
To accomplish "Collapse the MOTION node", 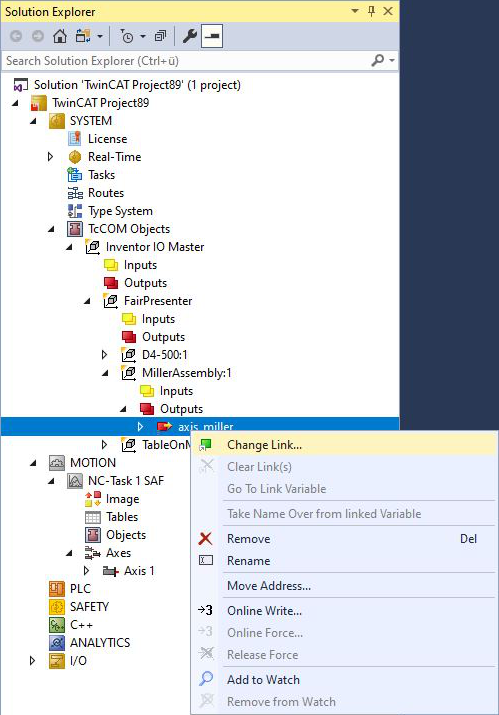I will click(x=33, y=463).
